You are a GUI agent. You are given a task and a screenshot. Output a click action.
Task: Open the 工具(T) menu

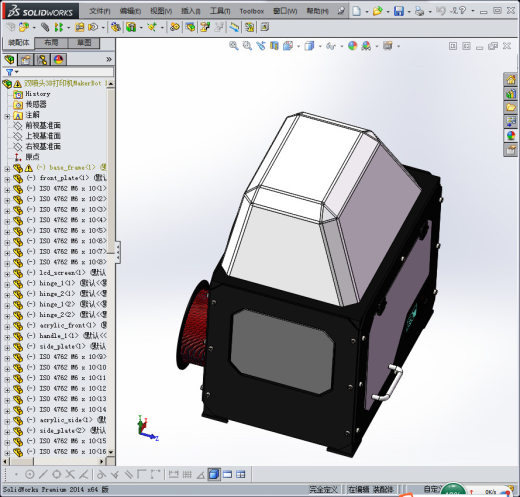click(220, 11)
